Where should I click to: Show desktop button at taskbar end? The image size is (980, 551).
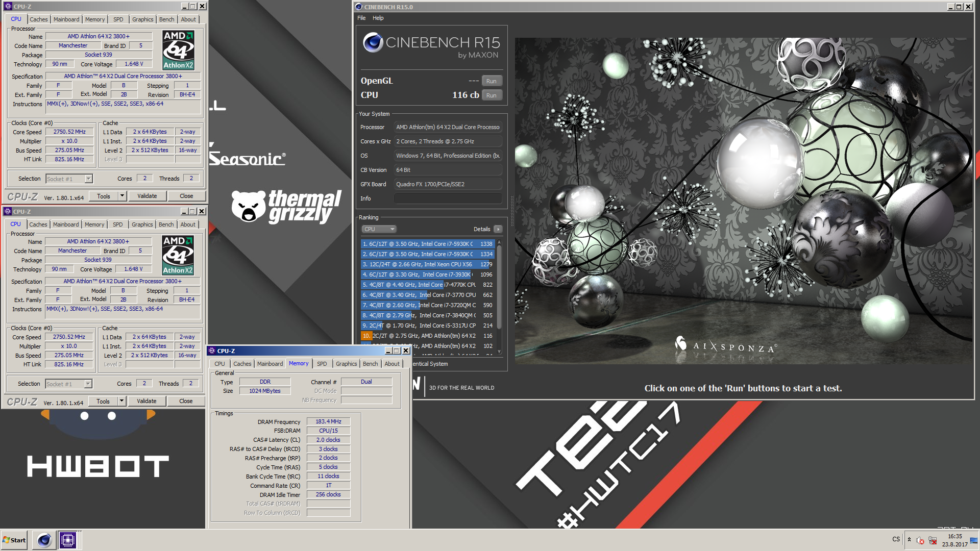point(974,540)
